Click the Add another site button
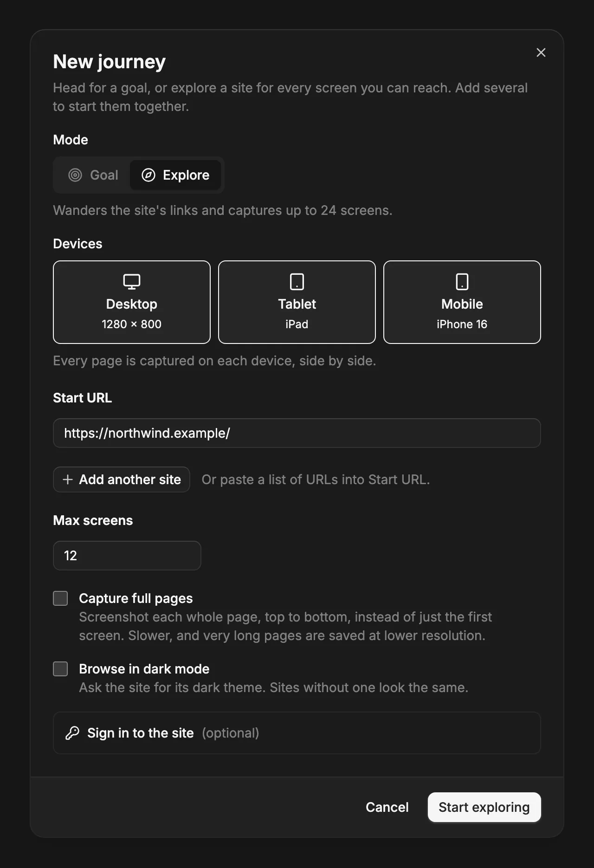The image size is (594, 868). click(x=122, y=479)
